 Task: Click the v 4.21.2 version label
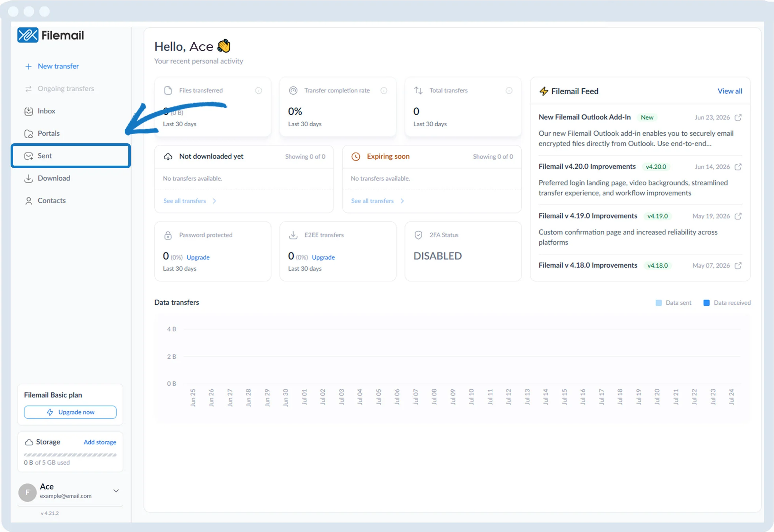[50, 513]
